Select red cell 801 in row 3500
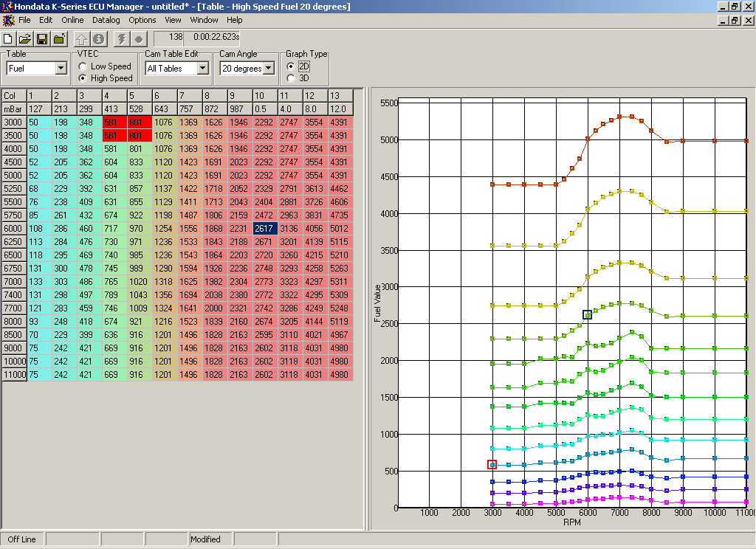The height and width of the screenshot is (549, 756). click(x=140, y=136)
